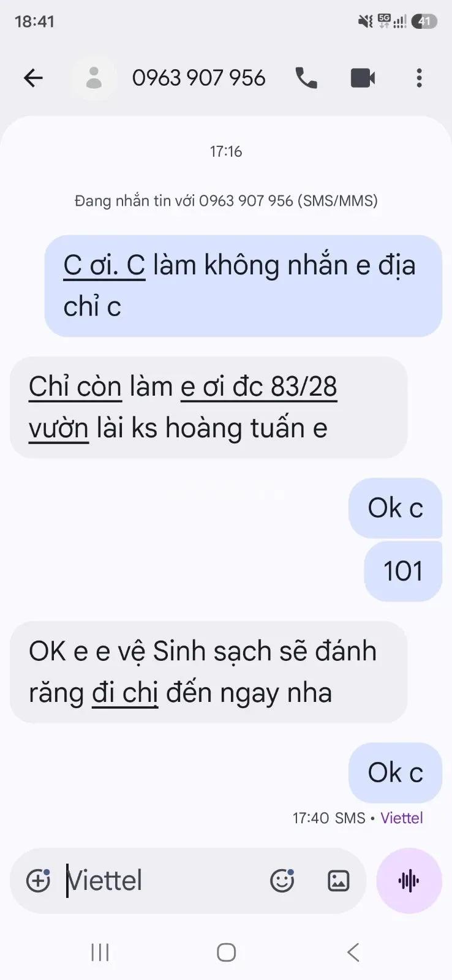Tap the Viettel SIM label under last message
Image resolution: width=452 pixels, height=980 pixels.
(402, 818)
